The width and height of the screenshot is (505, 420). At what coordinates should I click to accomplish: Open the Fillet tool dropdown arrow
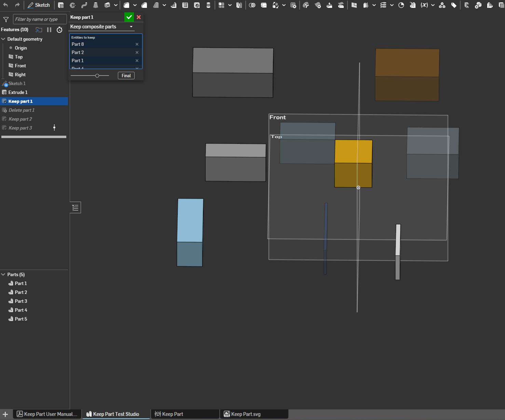pyautogui.click(x=135, y=5)
